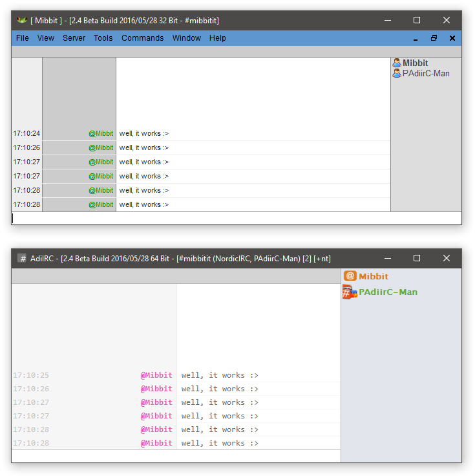Viewport: 475px width, 476px height.
Task: Click timestamp 17:10:24 in Mibbit window
Action: (26, 133)
